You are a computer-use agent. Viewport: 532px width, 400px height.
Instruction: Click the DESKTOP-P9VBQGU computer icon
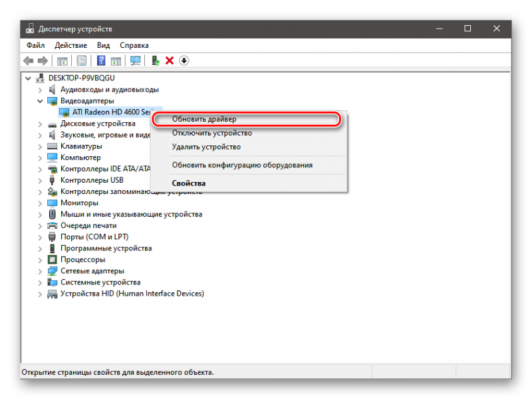[x=41, y=78]
